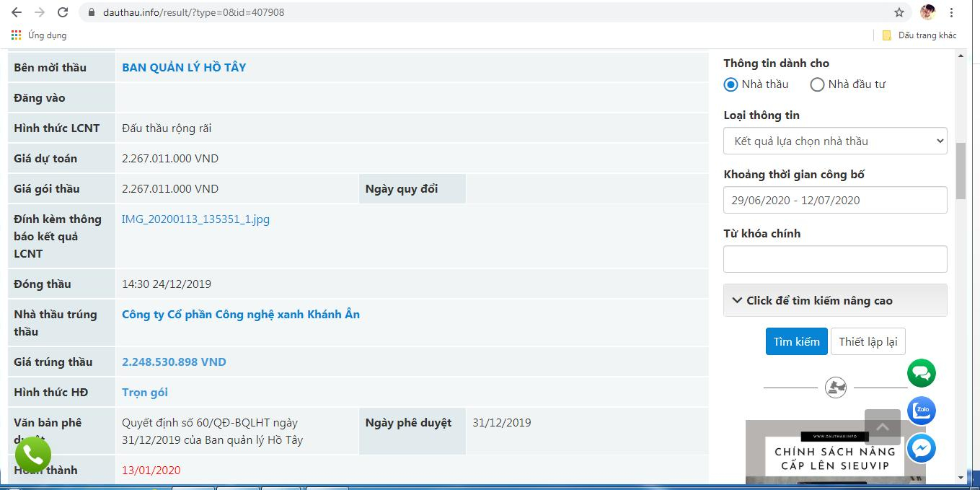Viewport: 980px width, 490px height.
Task: Click the scroll-to-top arrow button
Action: [882, 427]
